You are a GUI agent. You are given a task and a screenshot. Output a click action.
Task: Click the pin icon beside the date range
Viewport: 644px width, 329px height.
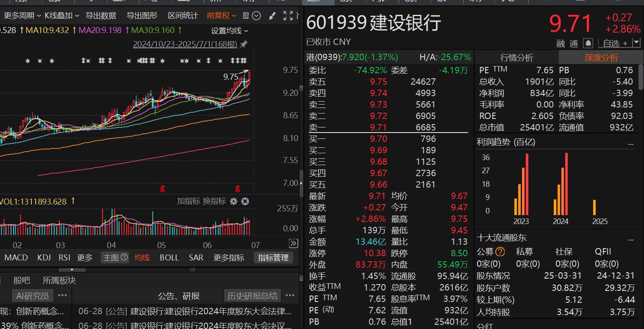point(243,44)
